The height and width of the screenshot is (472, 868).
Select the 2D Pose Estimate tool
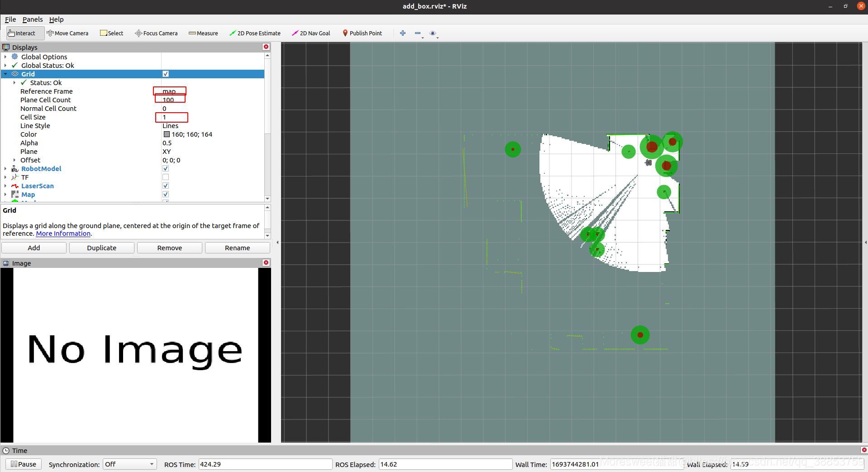(255, 33)
